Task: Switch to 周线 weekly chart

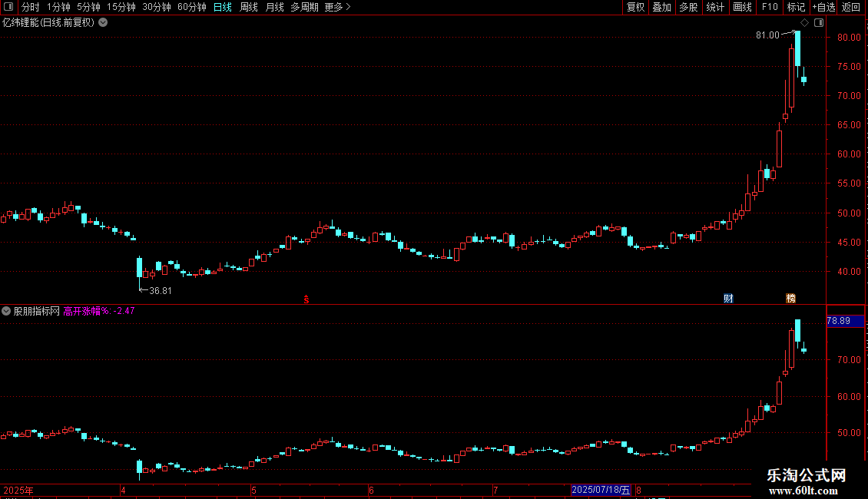Action: coord(249,7)
